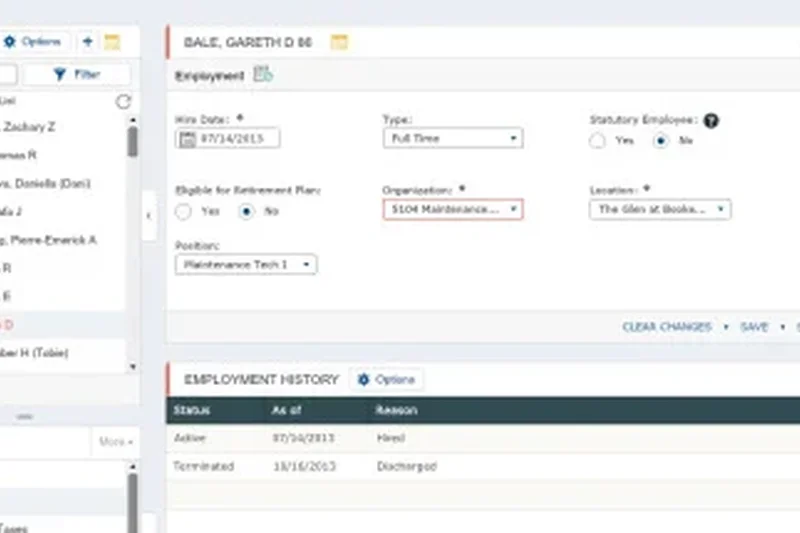Select Yes for Statutory Employee
800x533 pixels.
(x=598, y=141)
